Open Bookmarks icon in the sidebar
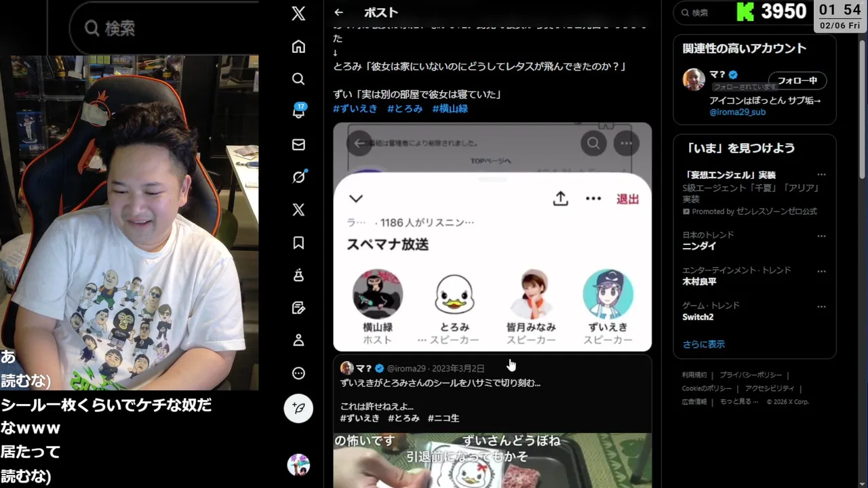 pyautogui.click(x=298, y=243)
